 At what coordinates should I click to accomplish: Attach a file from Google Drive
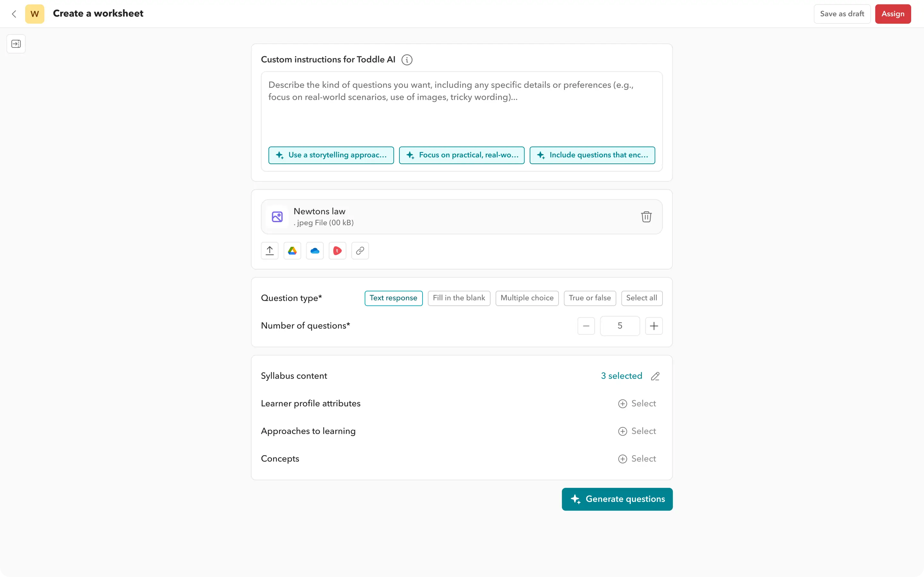coord(292,250)
